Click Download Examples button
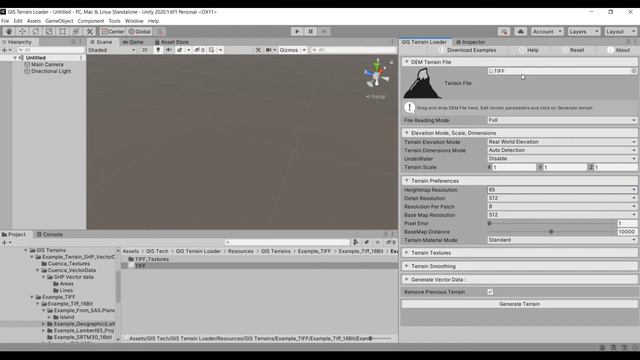This screenshot has width=640, height=360. (467, 50)
